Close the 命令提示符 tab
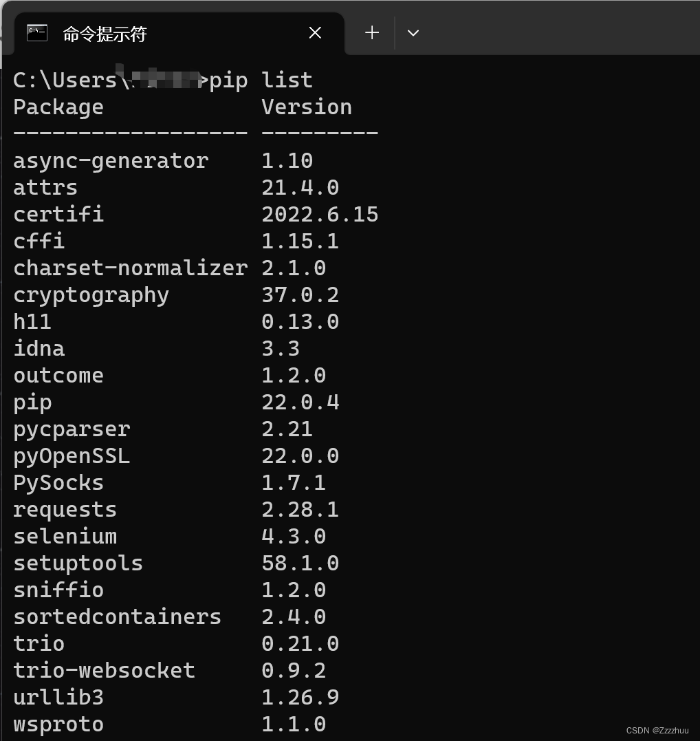Screen dimensions: 700x741 pyautogui.click(x=315, y=32)
